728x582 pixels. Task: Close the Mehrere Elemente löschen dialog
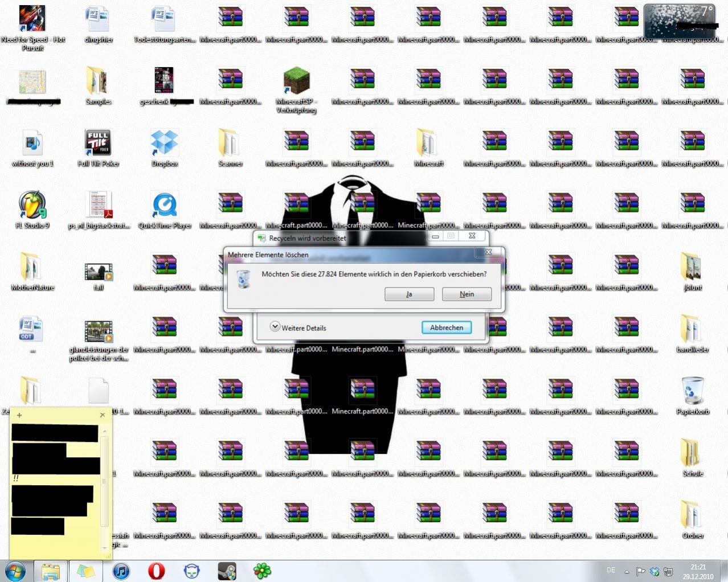click(488, 252)
